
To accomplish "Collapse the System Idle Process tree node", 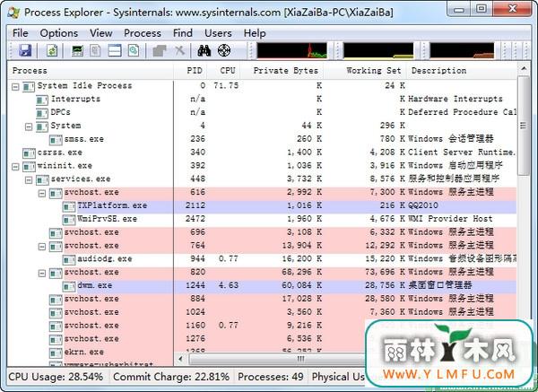I will coord(15,86).
